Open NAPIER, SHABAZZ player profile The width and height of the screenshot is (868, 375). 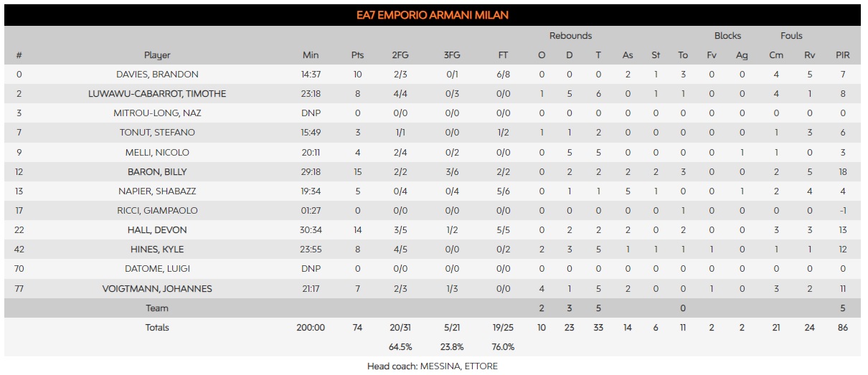(x=157, y=191)
